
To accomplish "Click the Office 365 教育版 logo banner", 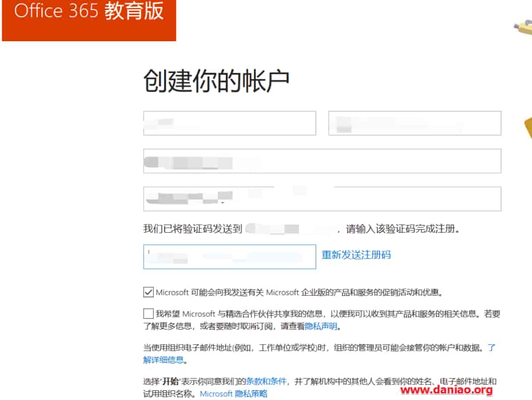I will pyautogui.click(x=89, y=20).
